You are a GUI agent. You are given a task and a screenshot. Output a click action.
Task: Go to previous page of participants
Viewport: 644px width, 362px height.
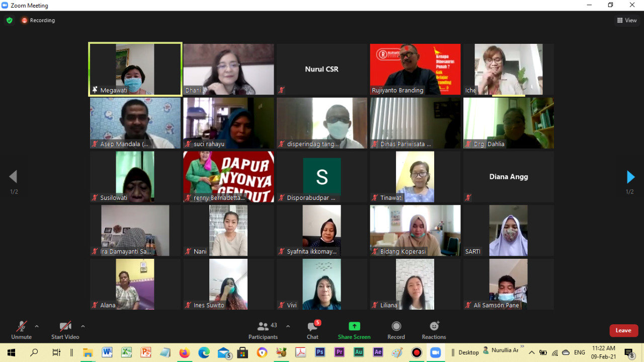[13, 177]
